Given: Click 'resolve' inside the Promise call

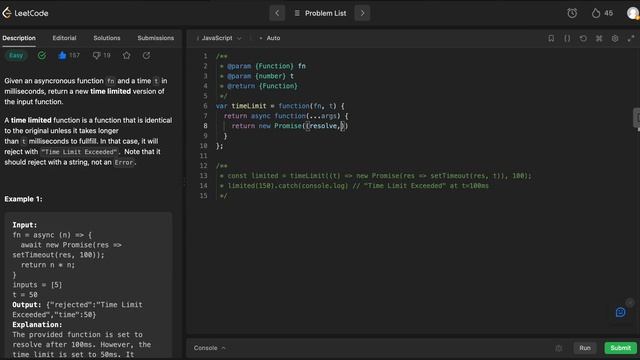Looking at the screenshot, I should pyautogui.click(x=323, y=126).
